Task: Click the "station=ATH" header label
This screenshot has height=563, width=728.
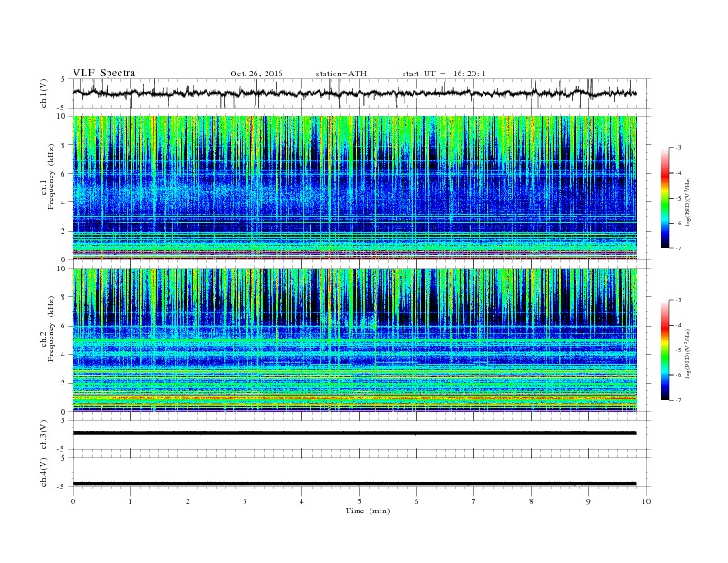Action: (341, 74)
